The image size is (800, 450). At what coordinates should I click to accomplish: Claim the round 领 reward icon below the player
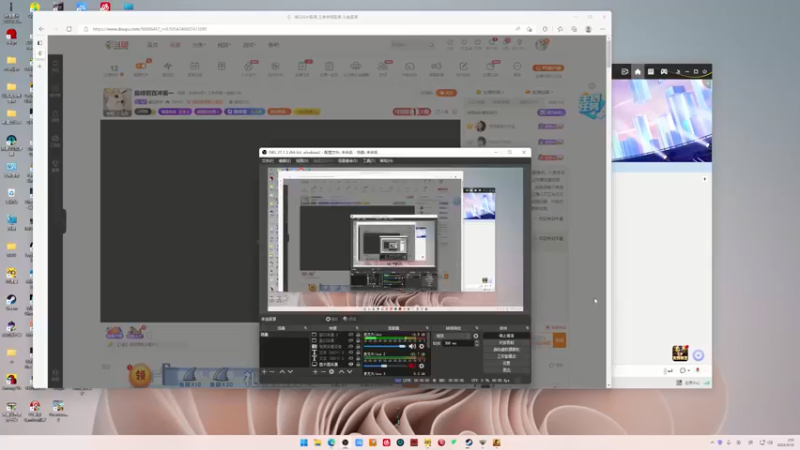[140, 375]
